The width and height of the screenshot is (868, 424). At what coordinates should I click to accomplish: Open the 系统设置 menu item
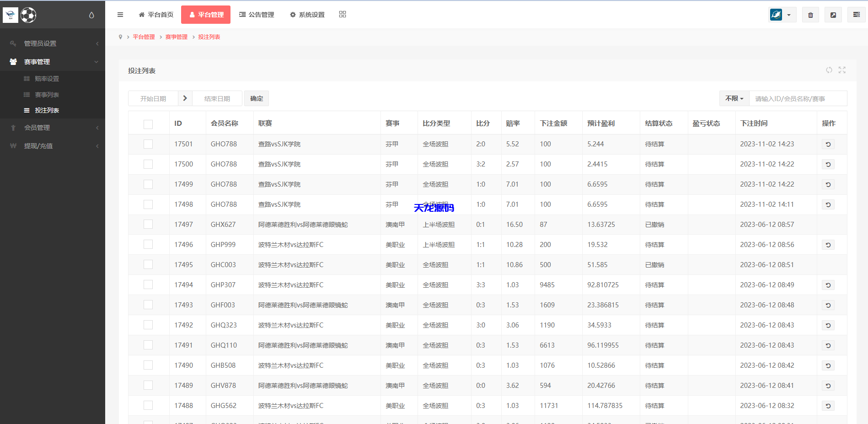[306, 14]
